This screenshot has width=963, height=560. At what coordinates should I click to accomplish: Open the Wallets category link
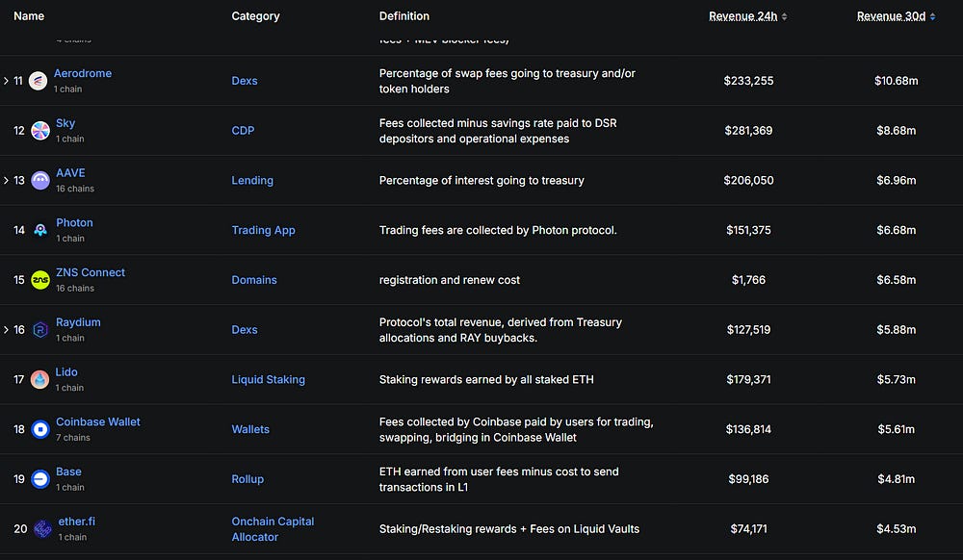[x=250, y=429]
